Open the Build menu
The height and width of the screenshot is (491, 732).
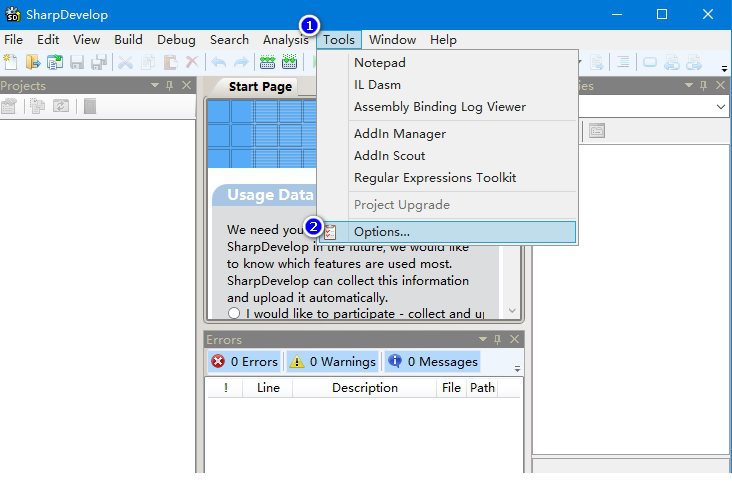tap(128, 40)
